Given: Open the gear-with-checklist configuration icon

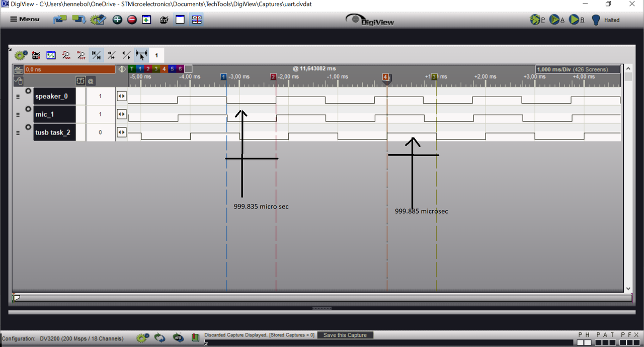Looking at the screenshot, I should click(x=98, y=20).
